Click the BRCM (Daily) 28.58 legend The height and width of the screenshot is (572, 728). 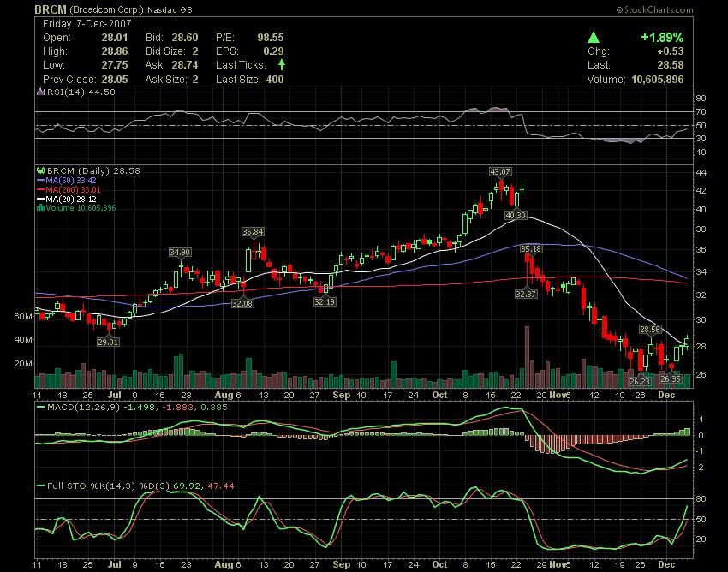[x=93, y=171]
